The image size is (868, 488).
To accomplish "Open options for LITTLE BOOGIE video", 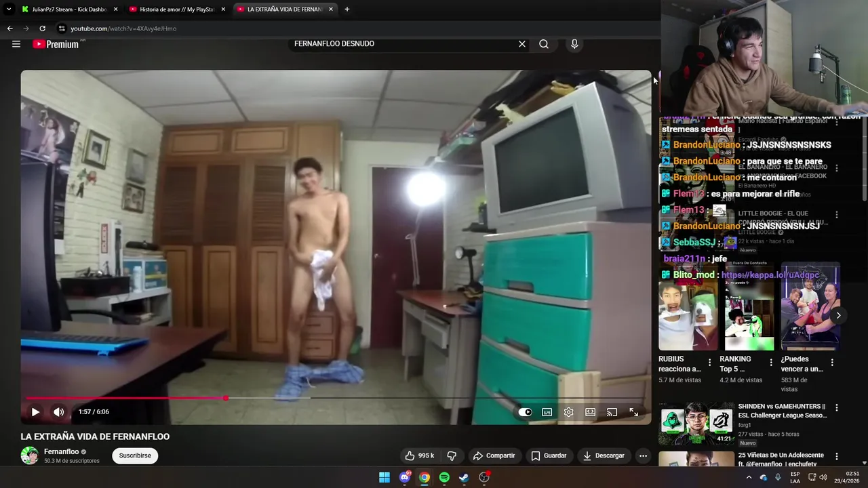I will click(836, 215).
